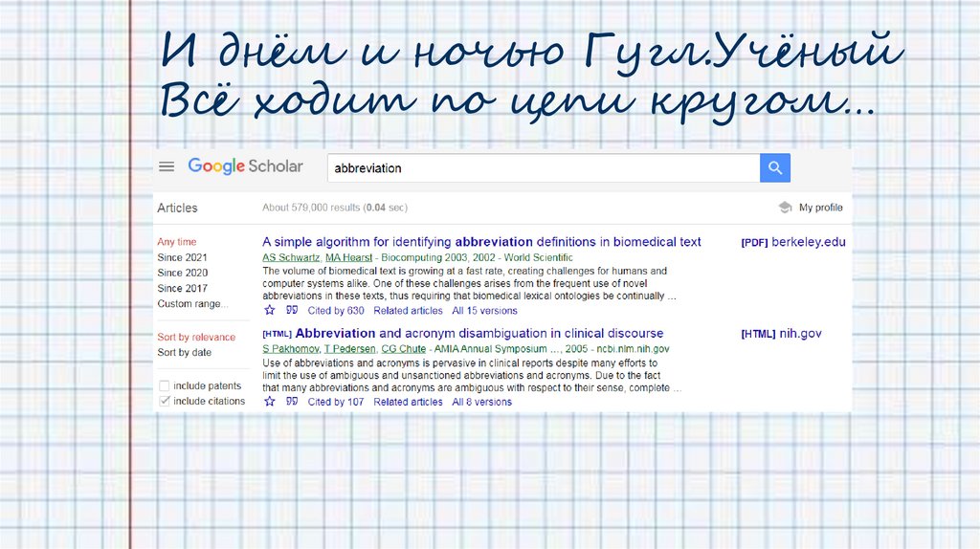Open My profile link

click(820, 208)
